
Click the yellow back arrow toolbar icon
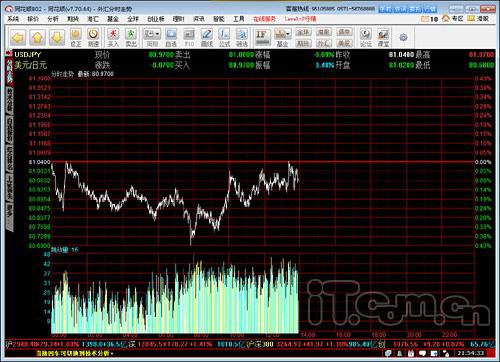coord(18,37)
